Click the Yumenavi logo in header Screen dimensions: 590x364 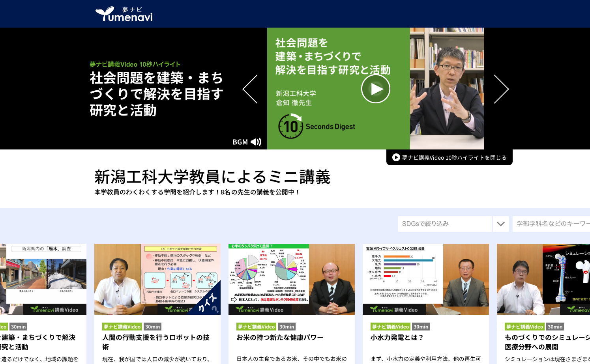click(x=124, y=14)
